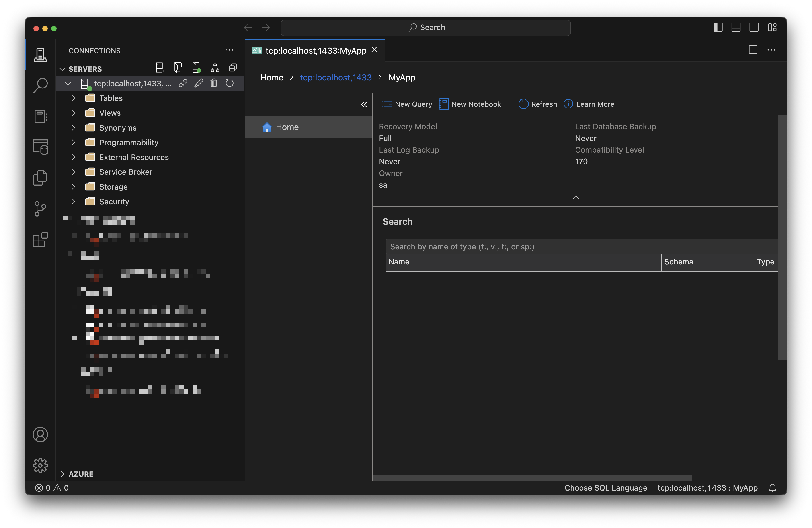
Task: Open the Database Projects view
Action: [x=40, y=147]
